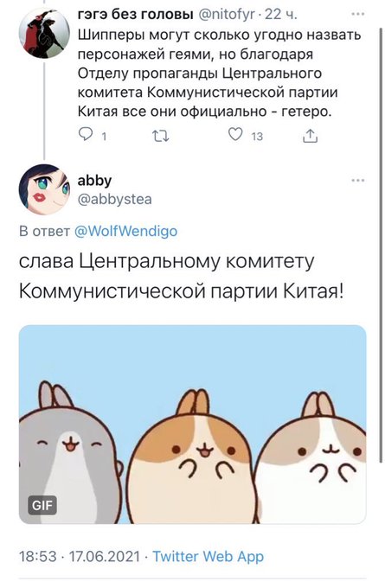
Task: Click the 18:53 · 17.06.2021 timestamp
Action: click(x=80, y=556)
